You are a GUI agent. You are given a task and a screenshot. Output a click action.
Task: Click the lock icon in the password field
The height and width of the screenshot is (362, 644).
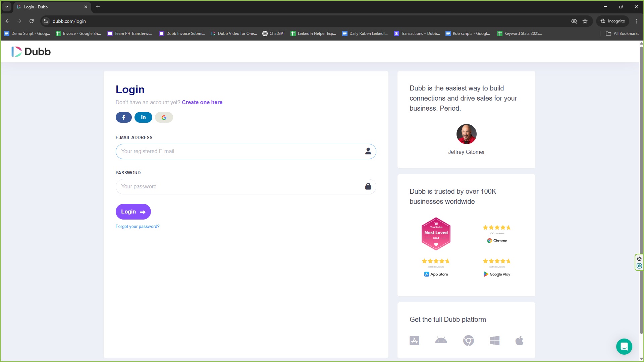tap(368, 186)
